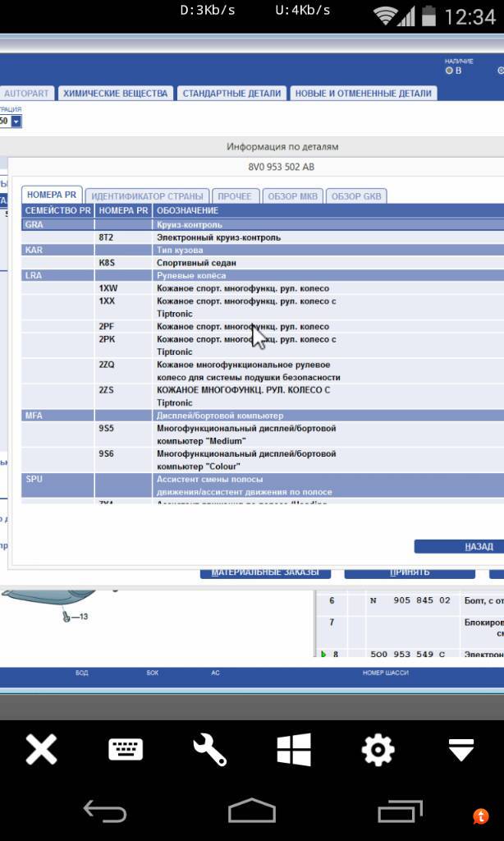Tap the battery status icon

pyautogui.click(x=428, y=16)
